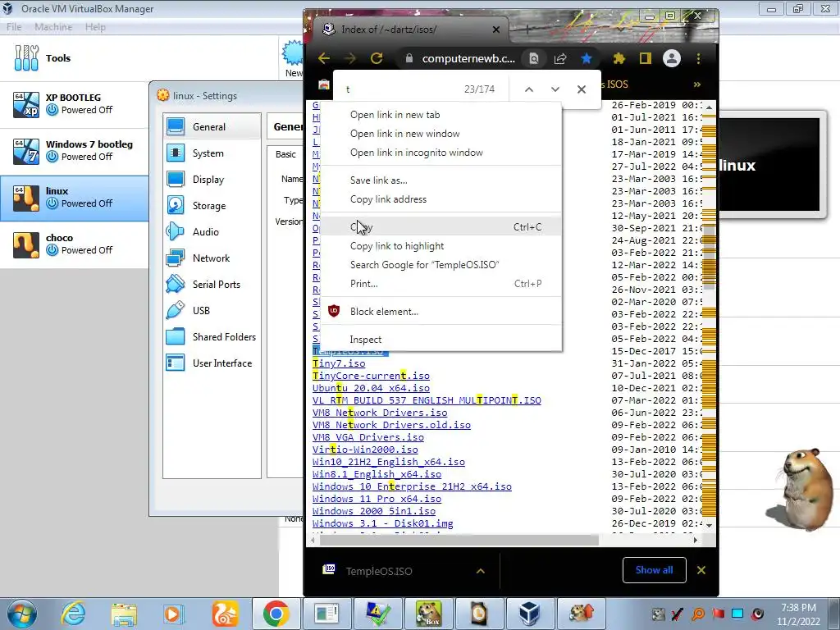
Task: Open Chrome extensions puzzle icon
Action: tap(619, 58)
